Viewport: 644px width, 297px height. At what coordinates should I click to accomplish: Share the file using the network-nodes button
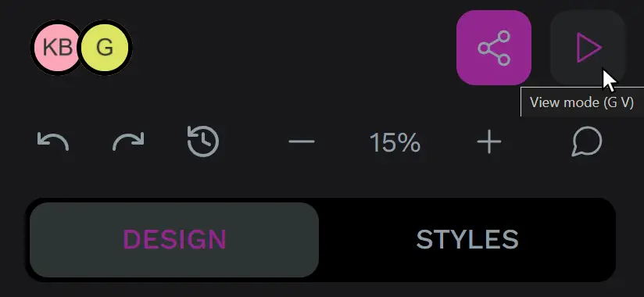click(x=494, y=48)
